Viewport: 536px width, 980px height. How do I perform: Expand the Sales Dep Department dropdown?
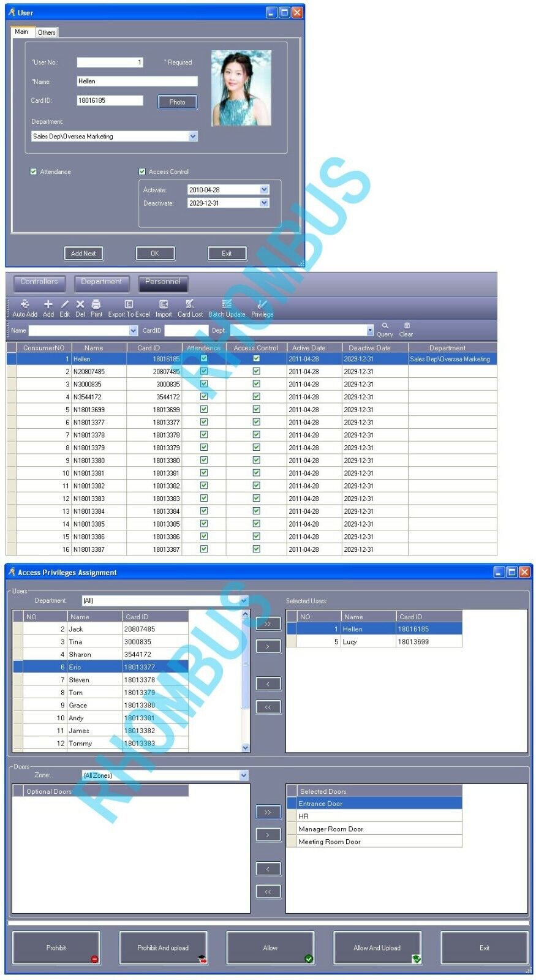[x=193, y=137]
